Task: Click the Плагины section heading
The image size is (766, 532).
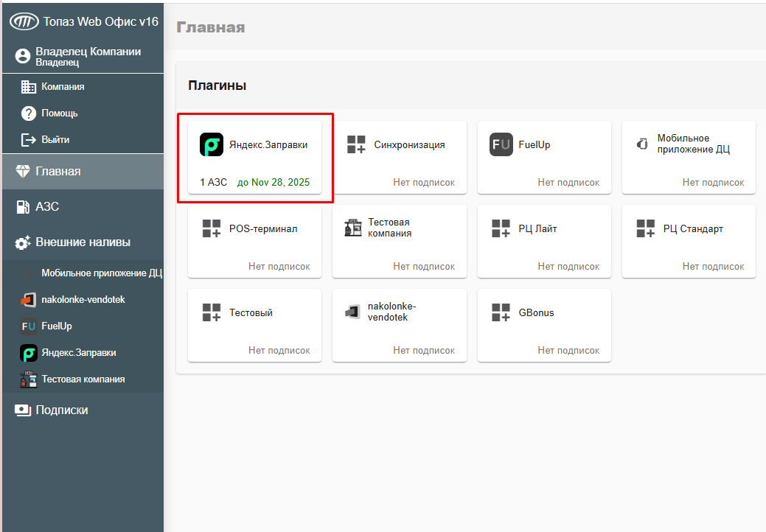Action: [x=217, y=85]
